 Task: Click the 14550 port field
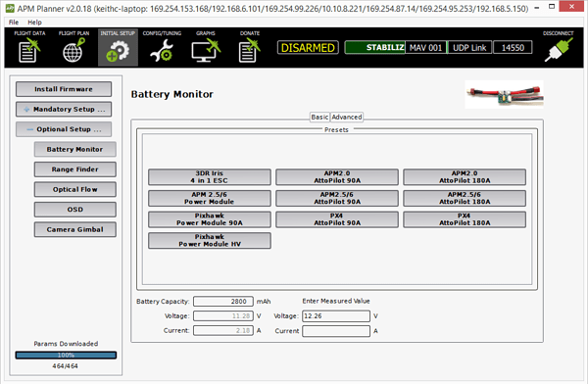pyautogui.click(x=513, y=48)
